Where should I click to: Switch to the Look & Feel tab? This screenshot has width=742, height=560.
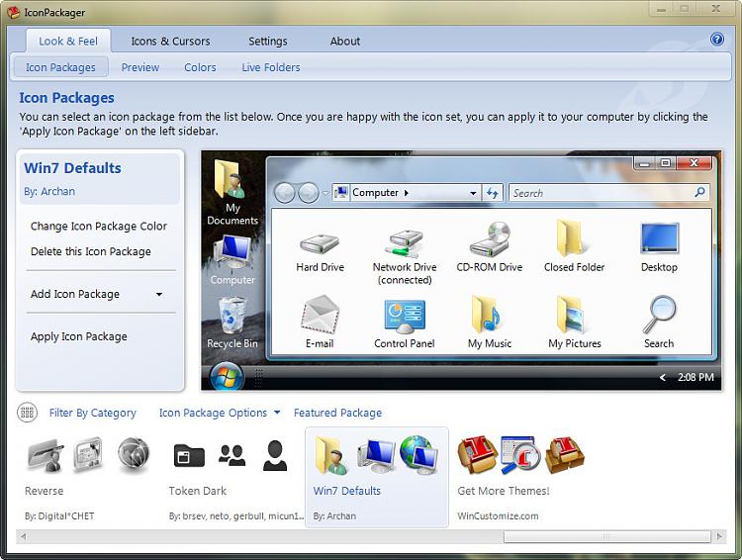(x=68, y=42)
